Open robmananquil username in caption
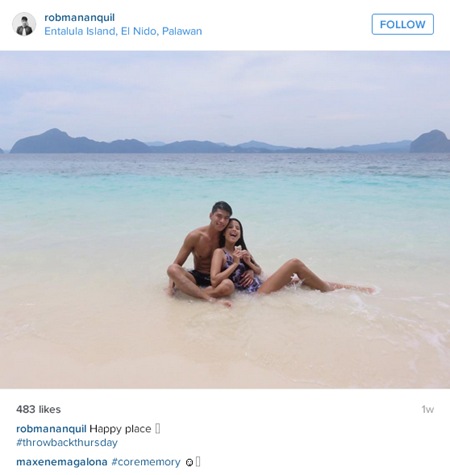The height and width of the screenshot is (475, 450). [x=51, y=429]
